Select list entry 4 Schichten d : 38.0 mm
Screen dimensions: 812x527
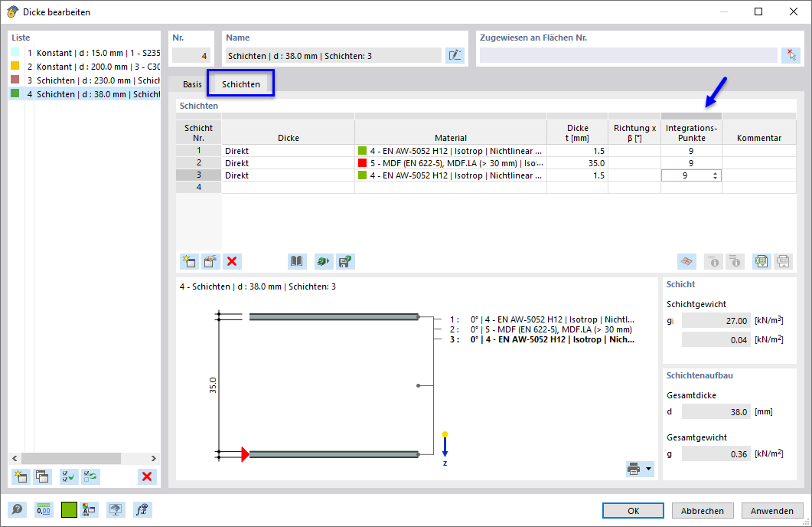(84, 93)
